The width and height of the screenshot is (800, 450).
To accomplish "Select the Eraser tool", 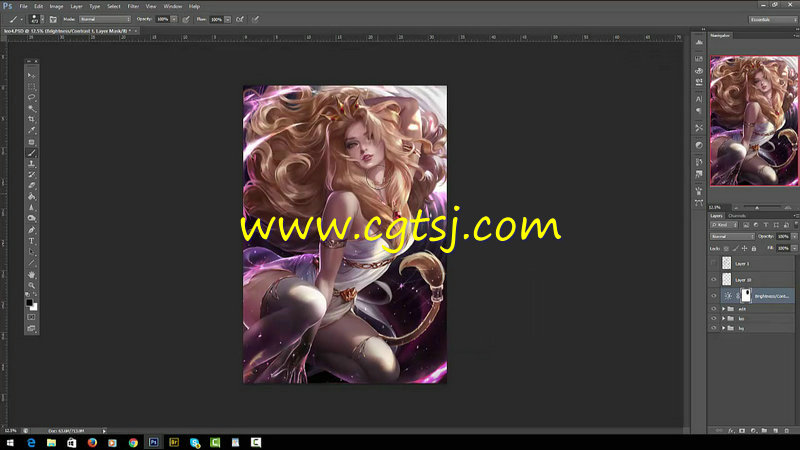I will (32, 186).
